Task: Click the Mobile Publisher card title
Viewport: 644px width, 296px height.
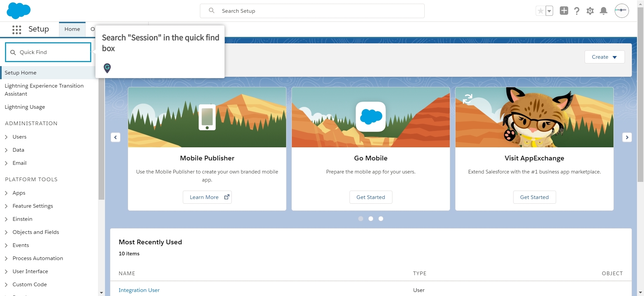Action: coord(207,158)
